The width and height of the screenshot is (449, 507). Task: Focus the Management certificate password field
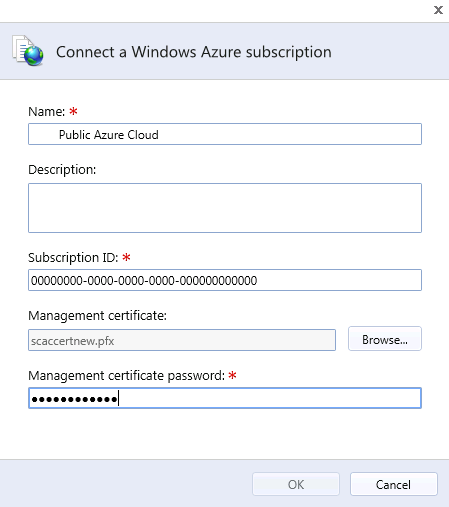[x=225, y=398]
